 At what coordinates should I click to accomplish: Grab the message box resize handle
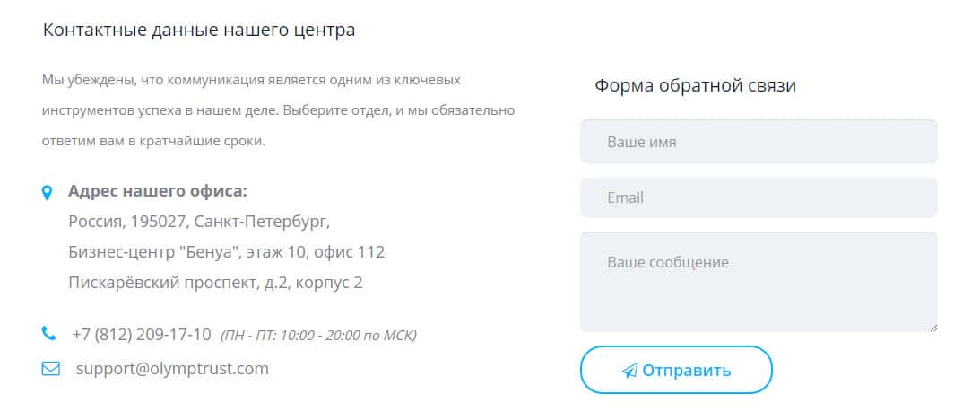coord(932,328)
